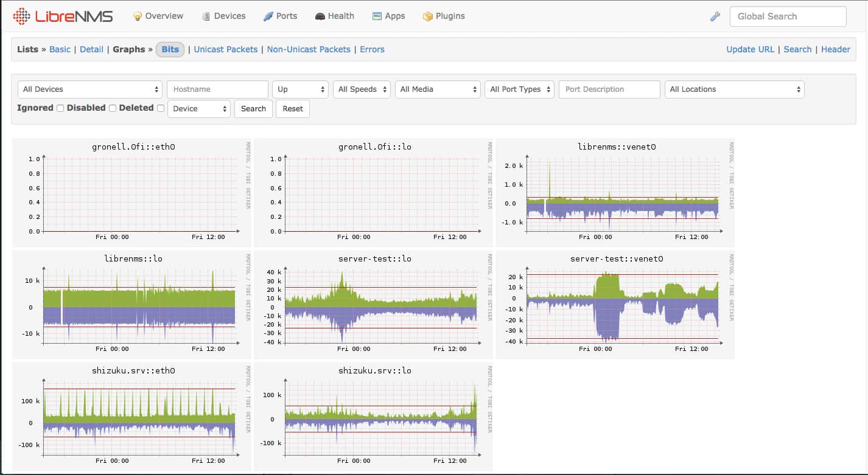The width and height of the screenshot is (868, 475).
Task: Click the LibreNMS logo icon
Action: [21, 16]
